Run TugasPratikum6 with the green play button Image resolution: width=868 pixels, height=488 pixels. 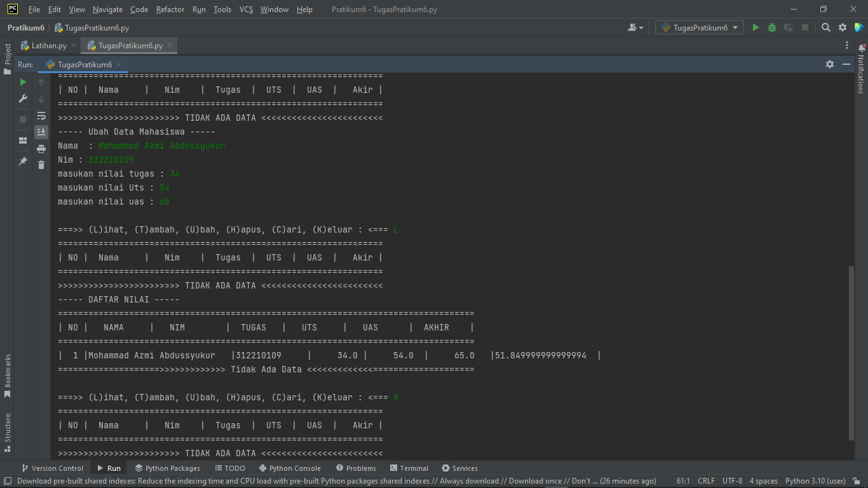756,27
